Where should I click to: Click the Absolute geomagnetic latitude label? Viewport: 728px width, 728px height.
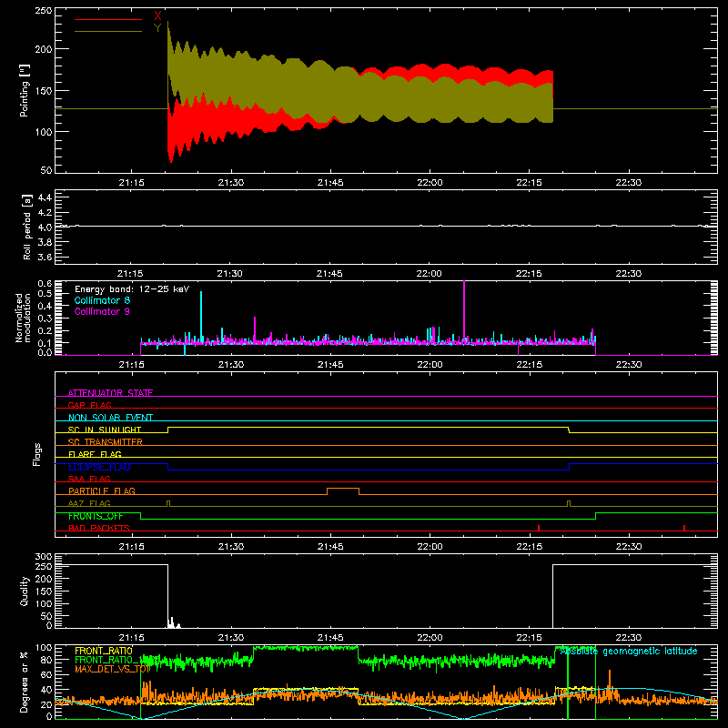point(629,651)
